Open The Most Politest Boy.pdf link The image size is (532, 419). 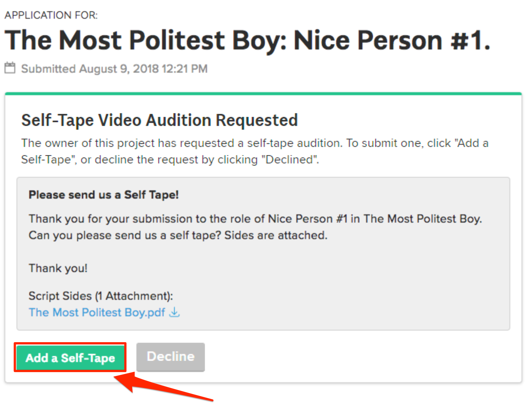[x=97, y=312]
